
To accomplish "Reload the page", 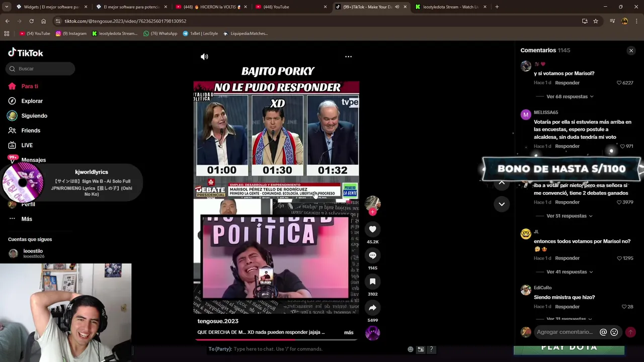I will [x=31, y=21].
